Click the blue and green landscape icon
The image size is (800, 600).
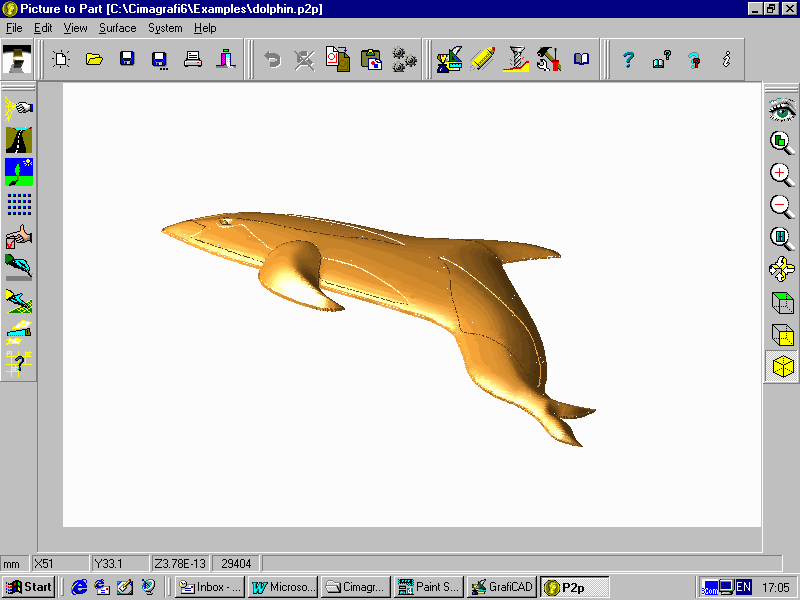click(19, 172)
